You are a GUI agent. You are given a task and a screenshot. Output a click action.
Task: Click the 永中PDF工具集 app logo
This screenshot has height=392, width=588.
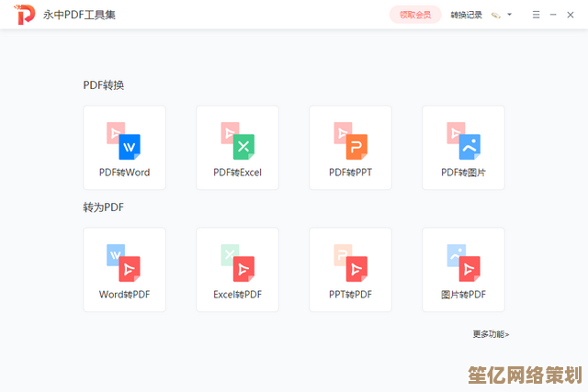pos(25,15)
